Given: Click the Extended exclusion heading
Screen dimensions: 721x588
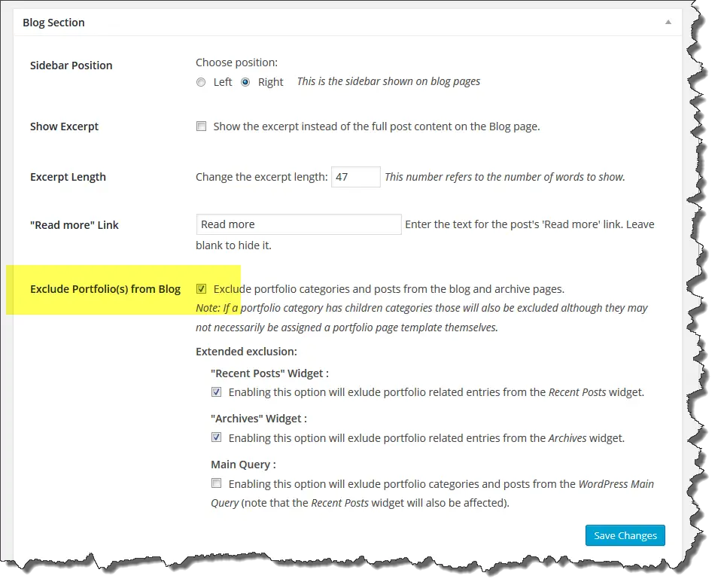Looking at the screenshot, I should pyautogui.click(x=246, y=351).
